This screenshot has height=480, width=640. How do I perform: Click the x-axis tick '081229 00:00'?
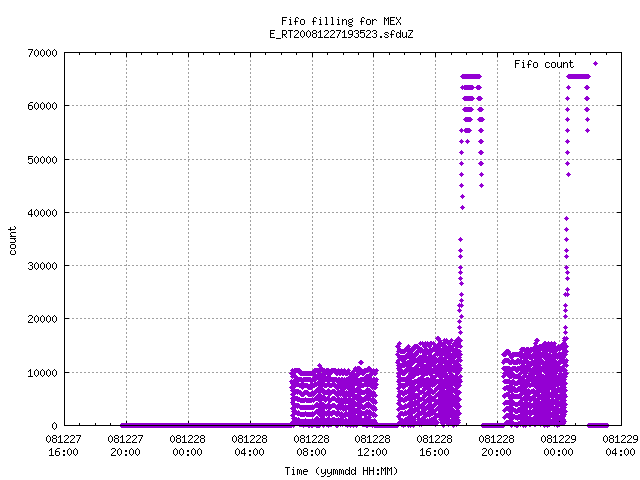pyautogui.click(x=559, y=446)
